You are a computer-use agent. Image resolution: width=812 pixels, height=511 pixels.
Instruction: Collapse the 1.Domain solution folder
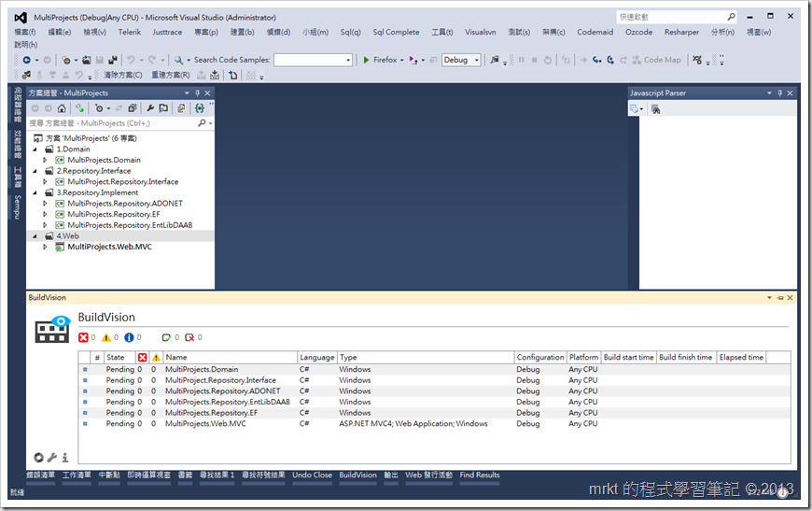coord(35,149)
